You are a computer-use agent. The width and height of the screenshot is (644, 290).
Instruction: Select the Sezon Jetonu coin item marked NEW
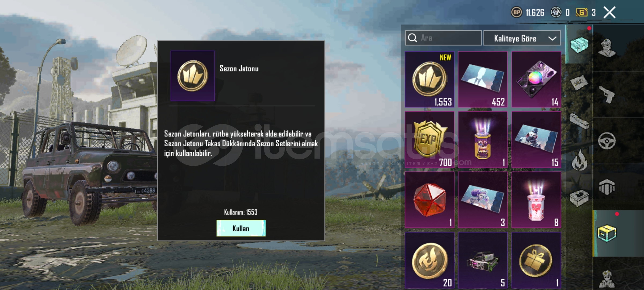[x=429, y=79]
